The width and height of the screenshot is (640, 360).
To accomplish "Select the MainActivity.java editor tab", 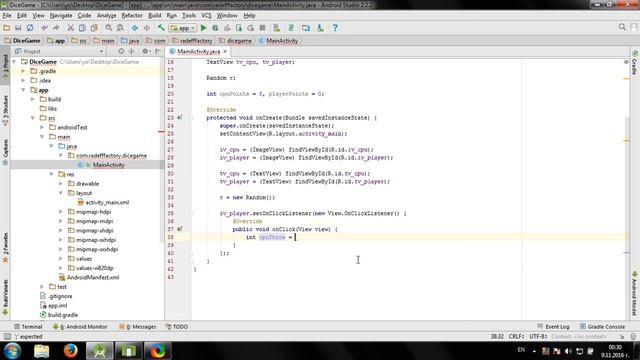I will (x=198, y=51).
